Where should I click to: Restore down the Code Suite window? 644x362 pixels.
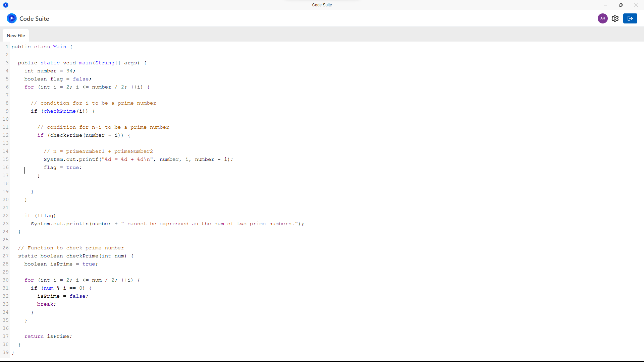[621, 5]
